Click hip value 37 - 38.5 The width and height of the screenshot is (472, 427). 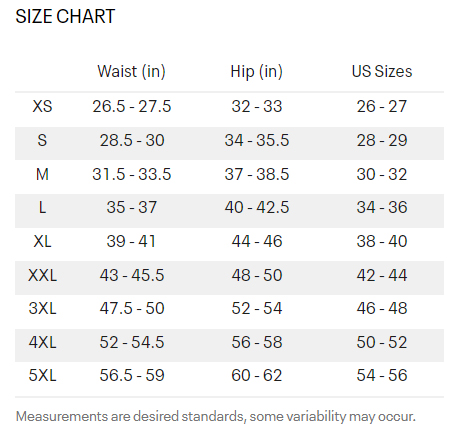pyautogui.click(x=257, y=174)
